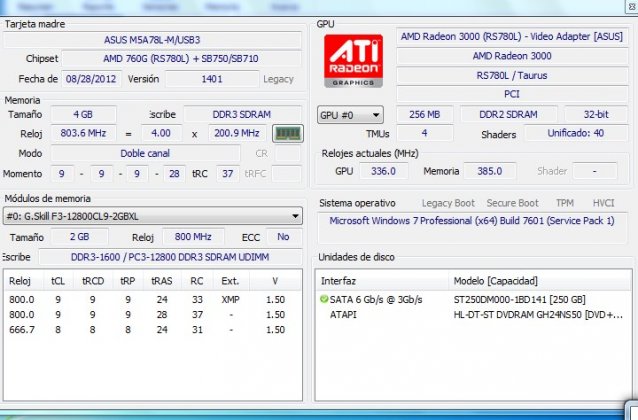This screenshot has height=420, width=638.
Task: Select the Reloj column header in memory table
Action: click(20, 281)
